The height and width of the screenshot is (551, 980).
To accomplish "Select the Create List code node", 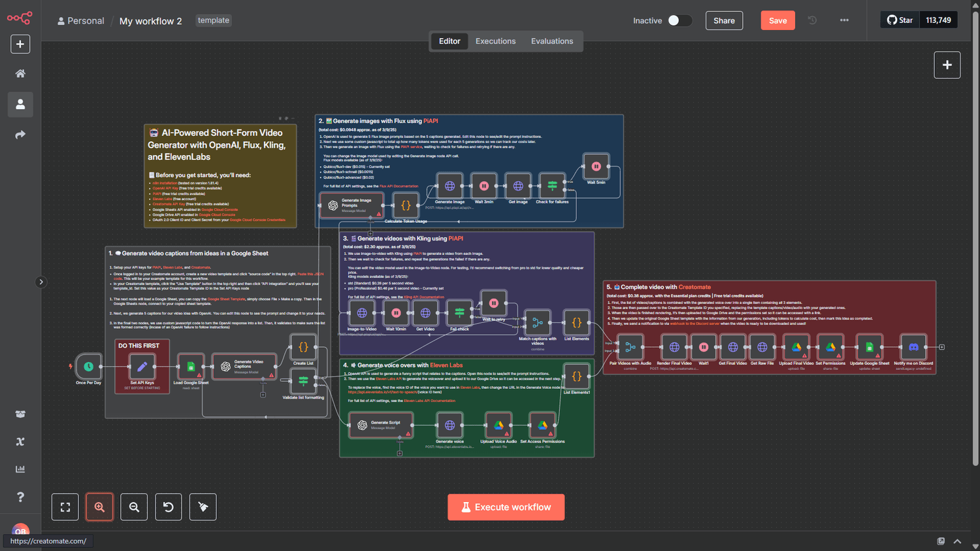I will coord(303,347).
